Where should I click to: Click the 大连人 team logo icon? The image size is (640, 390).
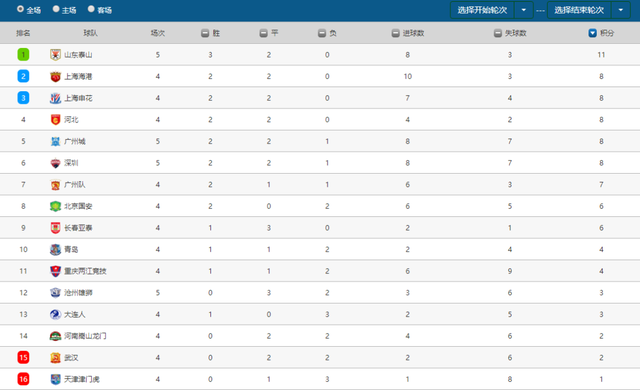click(56, 314)
